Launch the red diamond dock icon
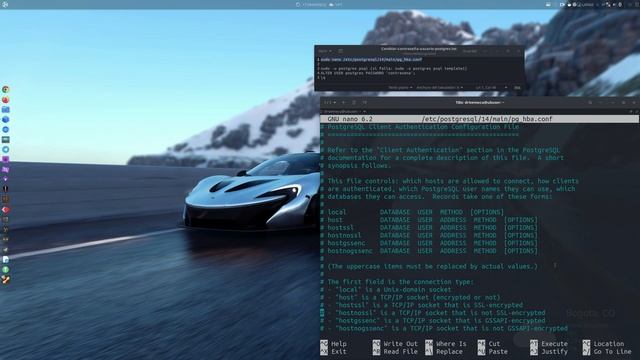 pos(6,209)
